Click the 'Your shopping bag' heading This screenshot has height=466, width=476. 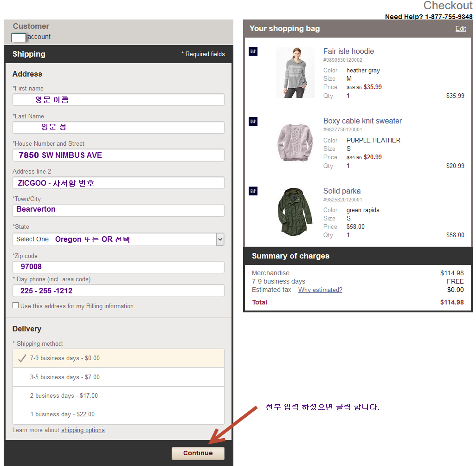[x=284, y=29]
